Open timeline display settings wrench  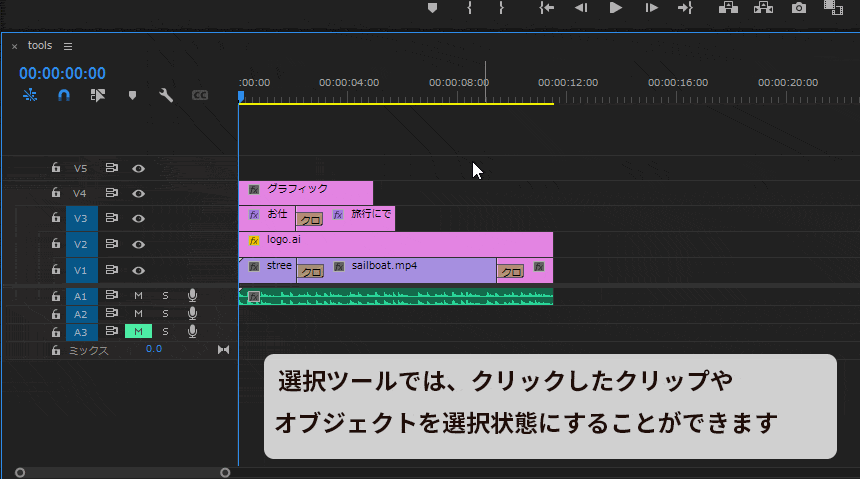pos(166,95)
